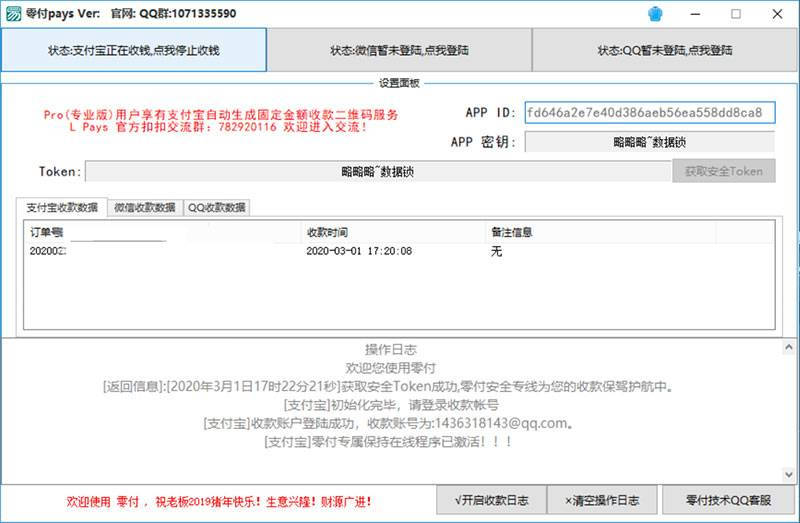Viewport: 800px width, 523px height.
Task: Click the APP 密钥 field
Action: point(649,142)
